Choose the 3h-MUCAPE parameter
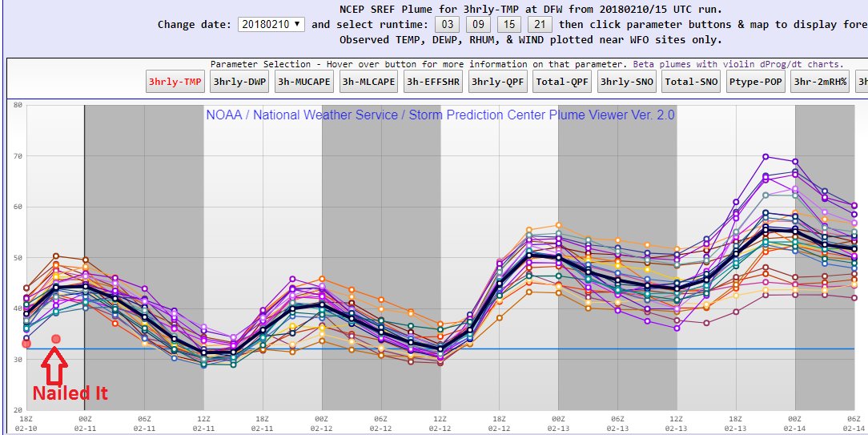 304,82
